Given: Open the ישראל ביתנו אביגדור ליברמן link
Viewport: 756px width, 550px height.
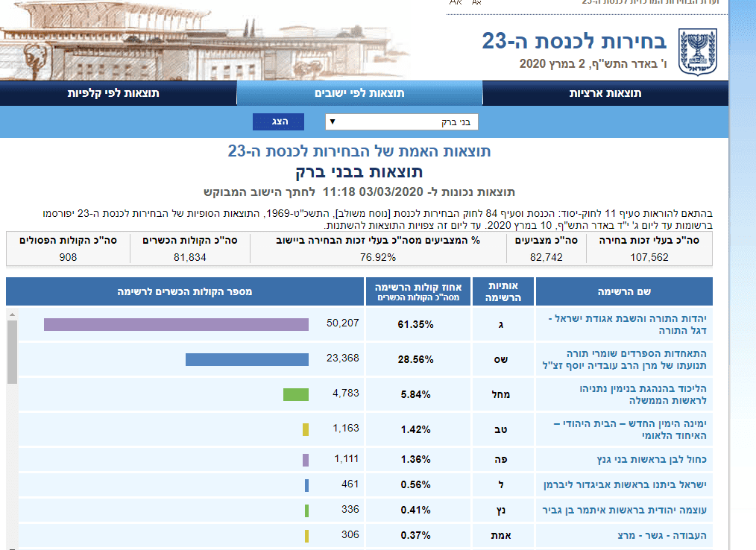Looking at the screenshot, I should point(625,484).
